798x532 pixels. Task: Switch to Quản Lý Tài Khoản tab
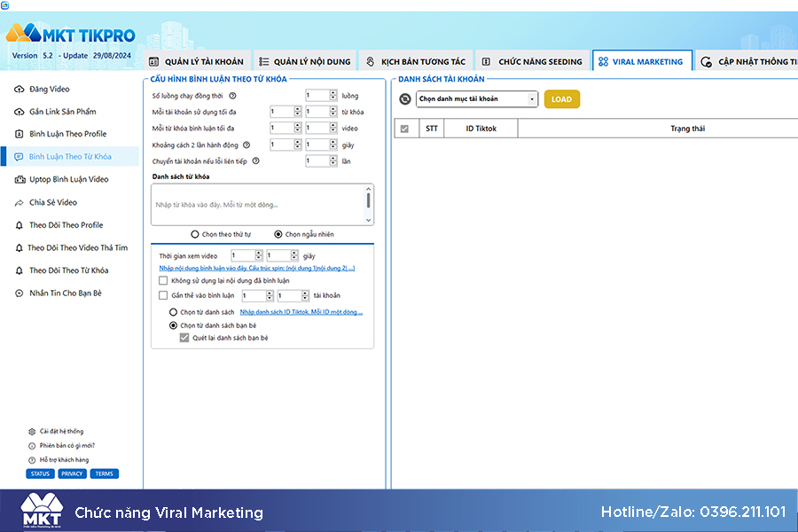pyautogui.click(x=198, y=61)
